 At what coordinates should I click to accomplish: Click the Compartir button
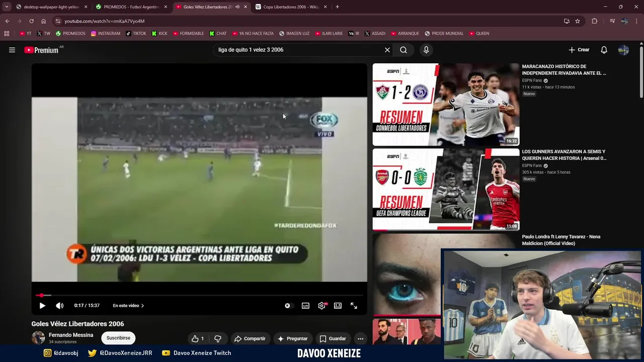(x=250, y=339)
